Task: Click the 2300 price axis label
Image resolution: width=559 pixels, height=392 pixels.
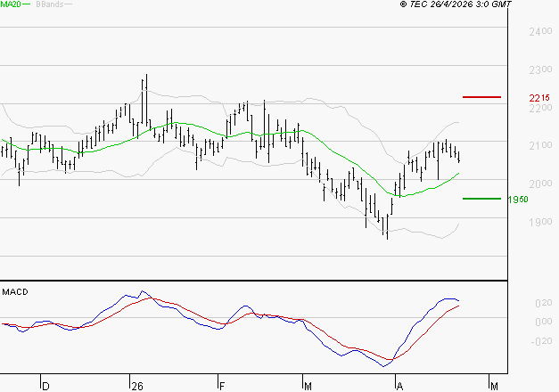Action: coord(540,69)
